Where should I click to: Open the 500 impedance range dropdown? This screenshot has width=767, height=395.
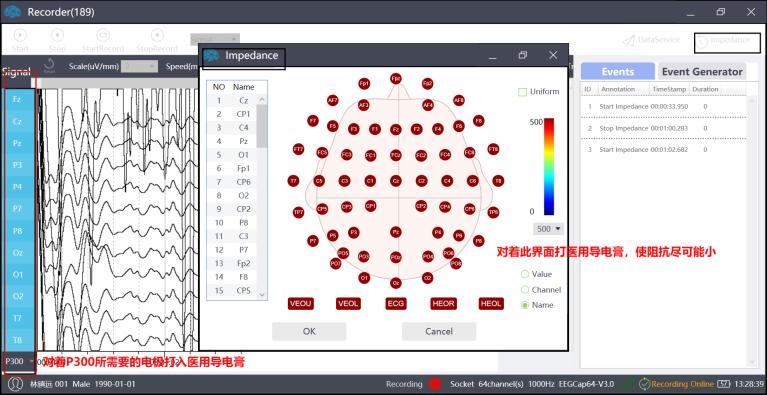548,229
